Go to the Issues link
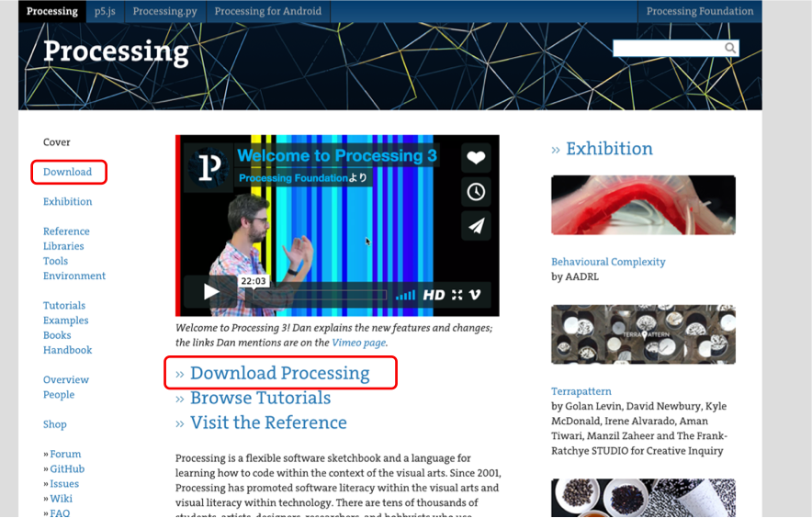812x518 pixels. click(x=64, y=484)
